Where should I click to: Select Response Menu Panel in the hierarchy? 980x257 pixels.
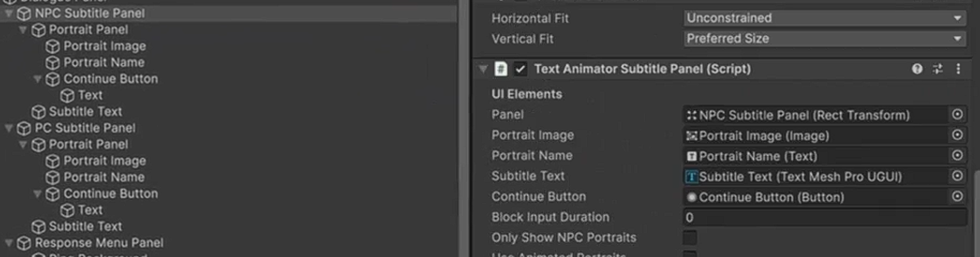99,243
